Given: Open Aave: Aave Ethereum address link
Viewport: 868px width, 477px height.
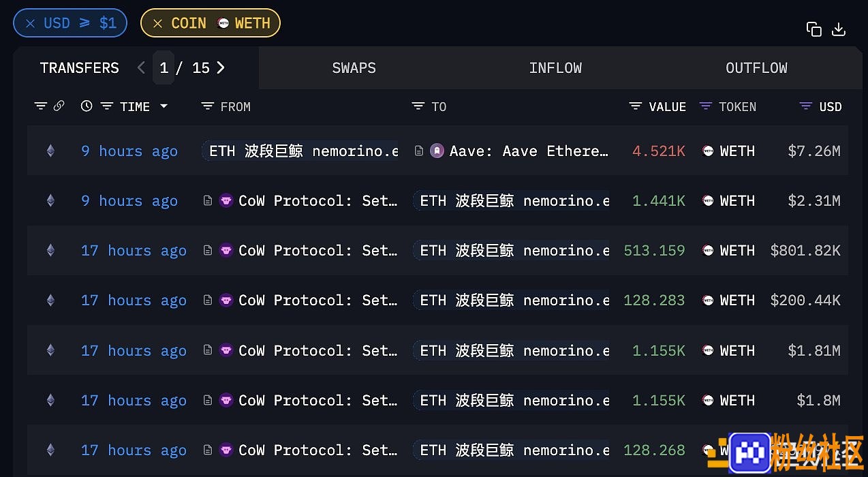Looking at the screenshot, I should click(529, 151).
